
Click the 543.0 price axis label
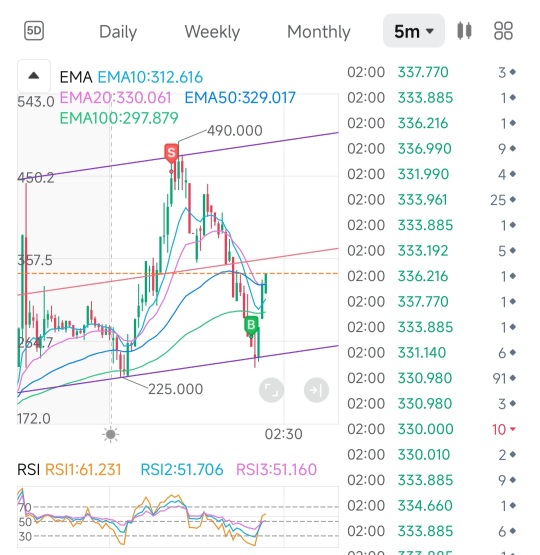(x=36, y=102)
